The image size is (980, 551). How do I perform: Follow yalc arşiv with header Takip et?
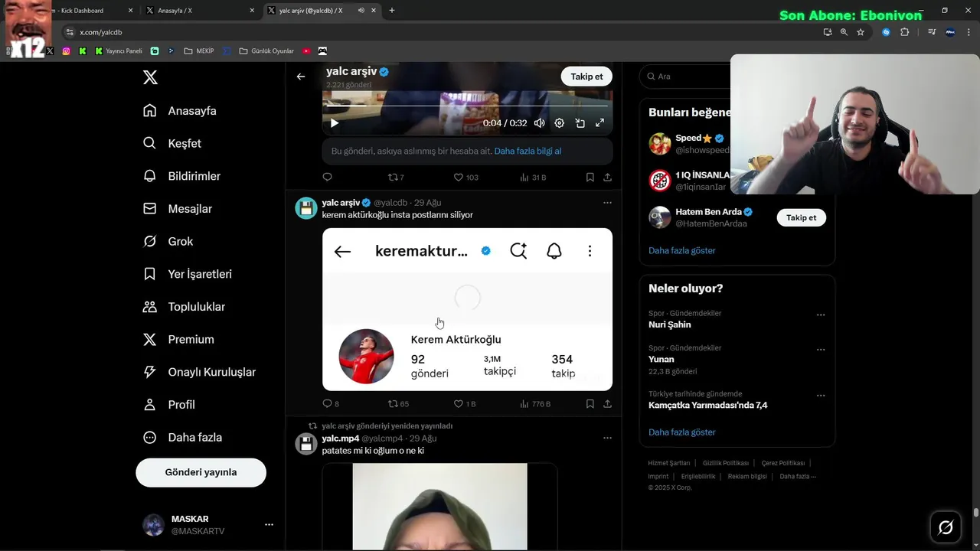pyautogui.click(x=586, y=77)
